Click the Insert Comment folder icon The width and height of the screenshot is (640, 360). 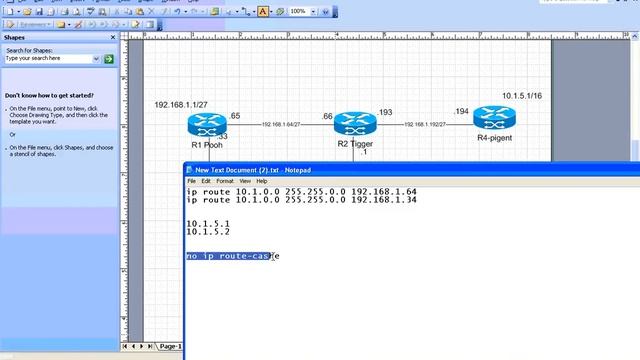coord(61,25)
